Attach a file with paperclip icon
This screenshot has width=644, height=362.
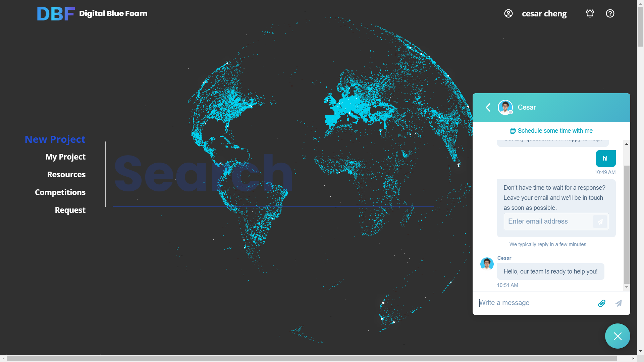(602, 303)
